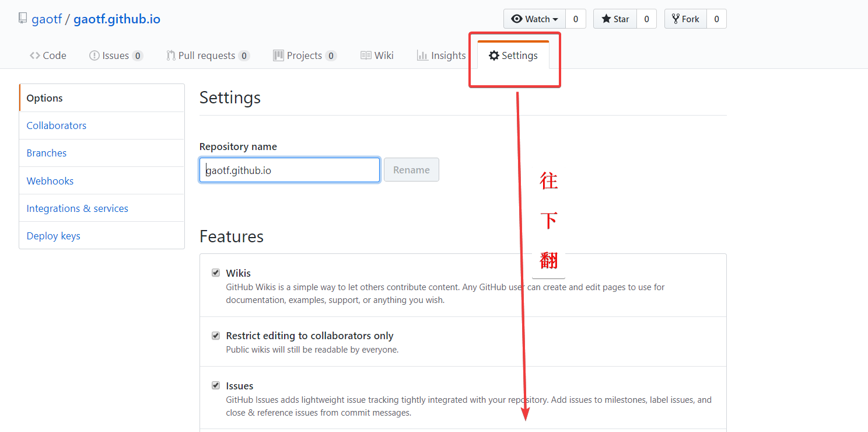Open the Watch dropdown menu
The height and width of the screenshot is (432, 868).
(534, 19)
